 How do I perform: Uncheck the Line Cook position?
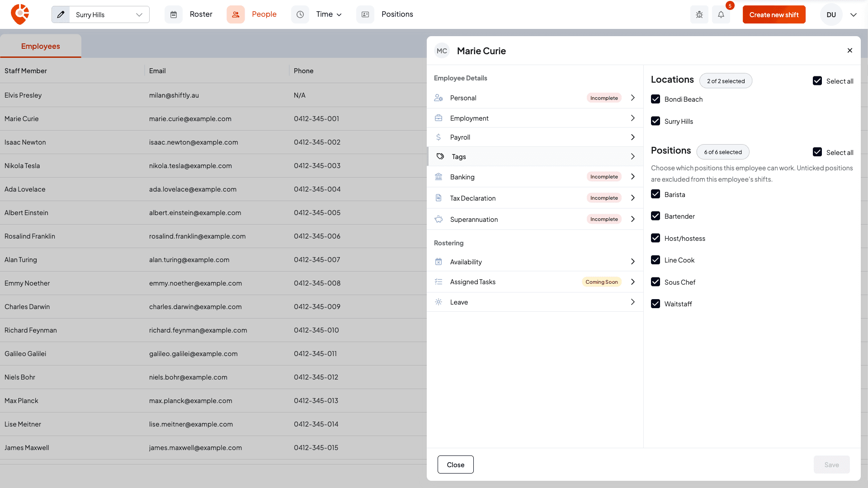pyautogui.click(x=656, y=260)
